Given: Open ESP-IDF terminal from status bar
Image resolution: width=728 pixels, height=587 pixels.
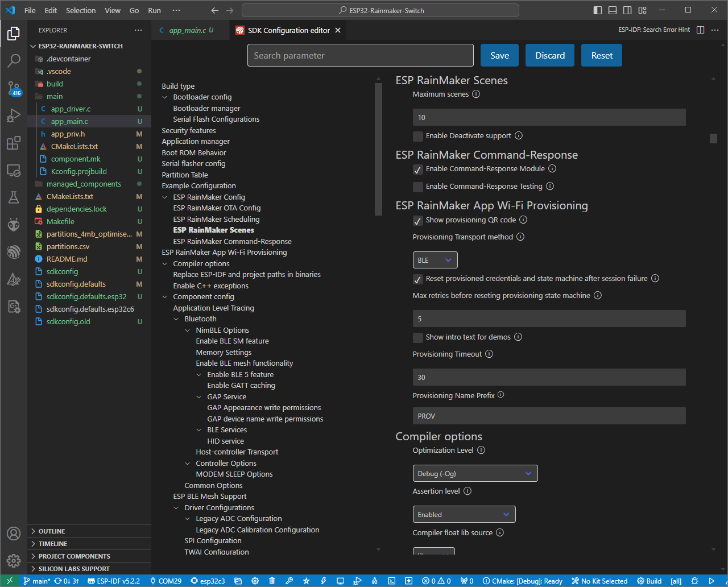Looking at the screenshot, I should coord(391,581).
